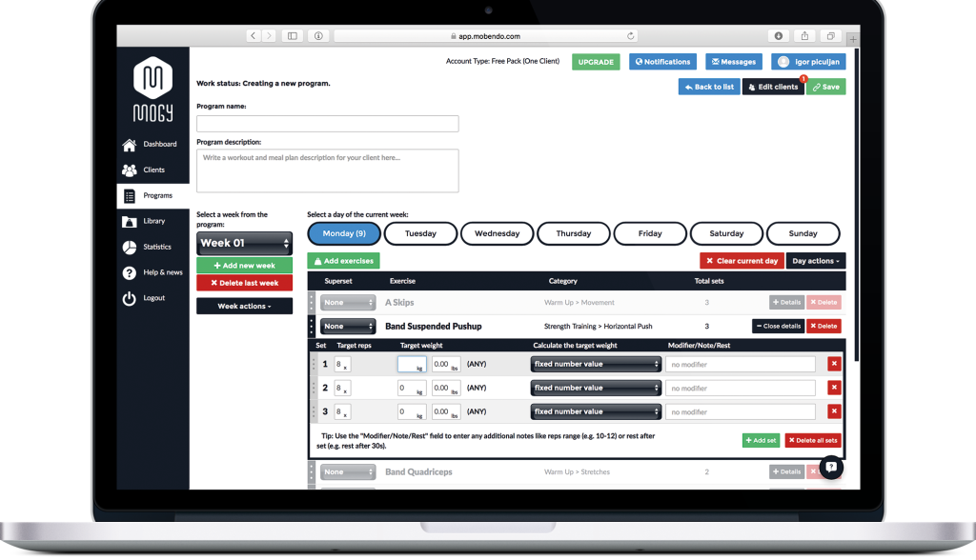Image resolution: width=976 pixels, height=560 pixels.
Task: Click Safari's share icon in browser toolbar
Action: [x=804, y=36]
